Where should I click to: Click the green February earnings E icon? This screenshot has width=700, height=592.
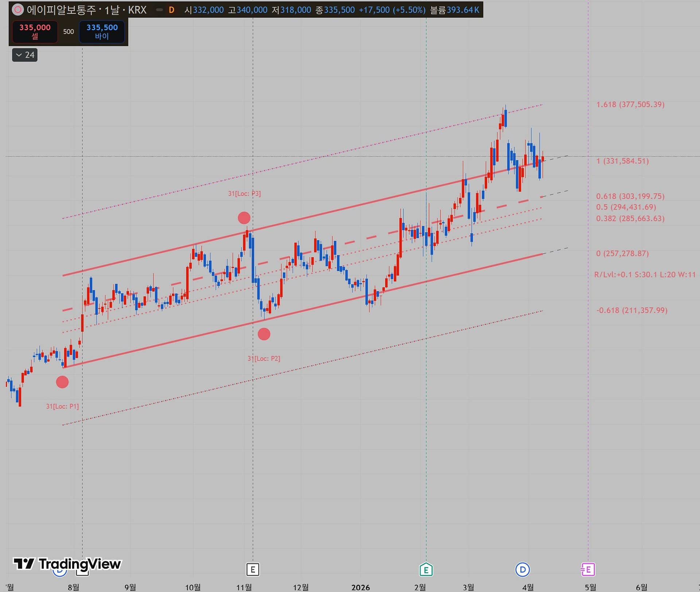coord(426,569)
